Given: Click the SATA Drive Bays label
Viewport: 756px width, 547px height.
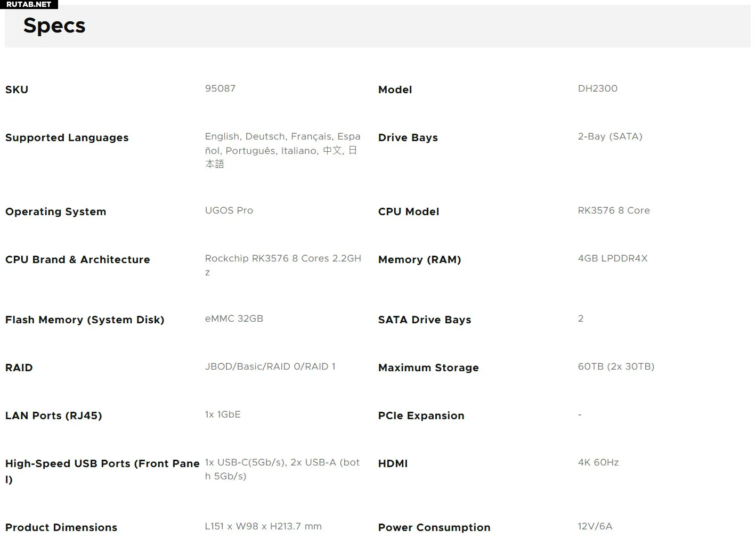Looking at the screenshot, I should (x=424, y=320).
